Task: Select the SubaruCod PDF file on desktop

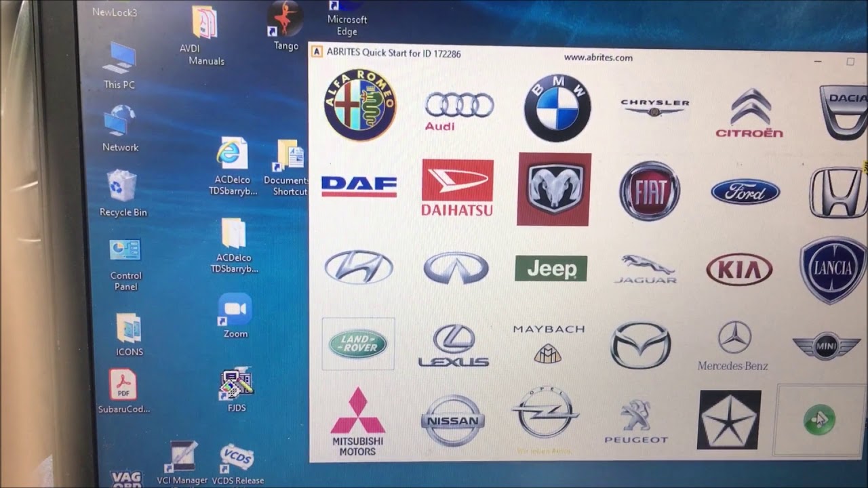Action: [x=124, y=392]
